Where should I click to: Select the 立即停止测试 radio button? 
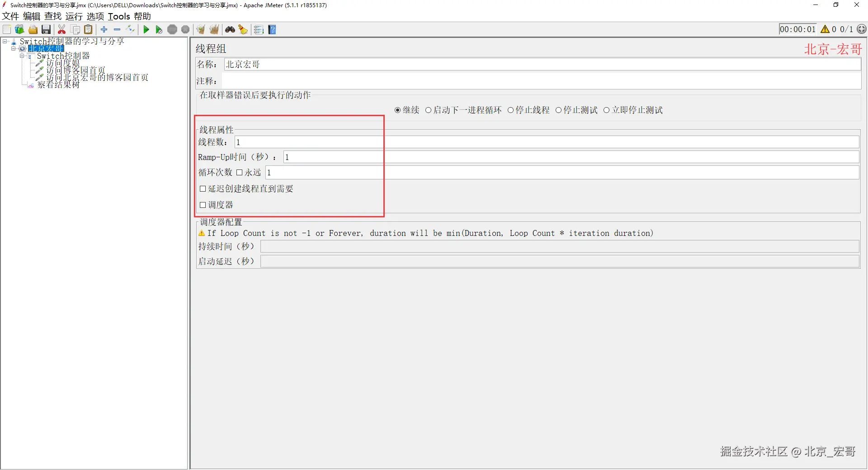pyautogui.click(x=606, y=110)
